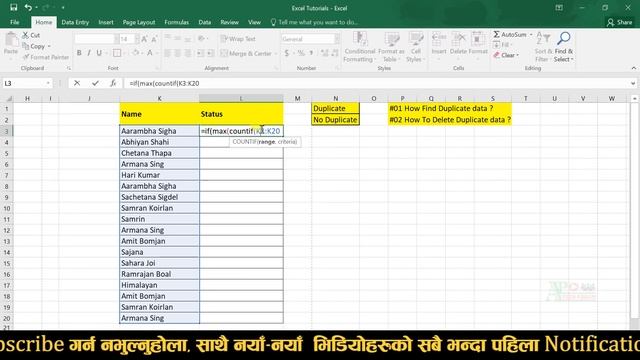
Task: Expand the formula bar chevron
Action: point(633,83)
